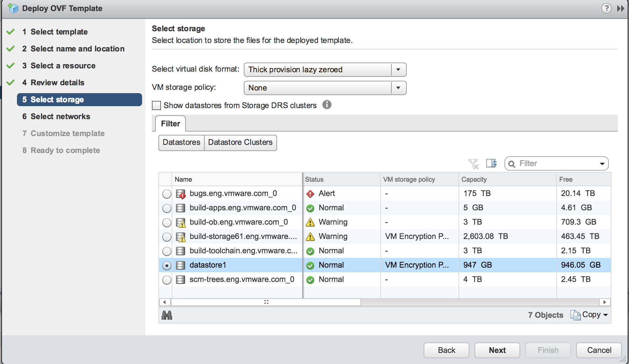Expand the Select virtual disk format dropdown
This screenshot has width=629, height=364.
coord(399,69)
